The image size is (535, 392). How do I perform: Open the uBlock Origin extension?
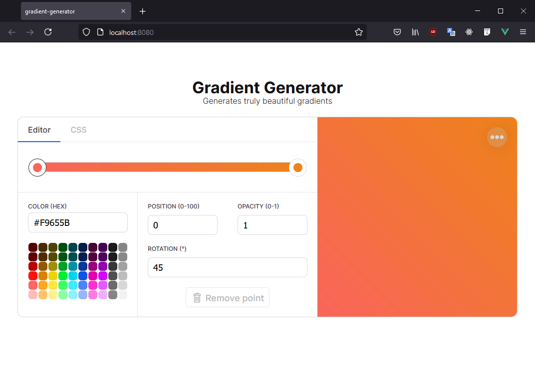[433, 32]
